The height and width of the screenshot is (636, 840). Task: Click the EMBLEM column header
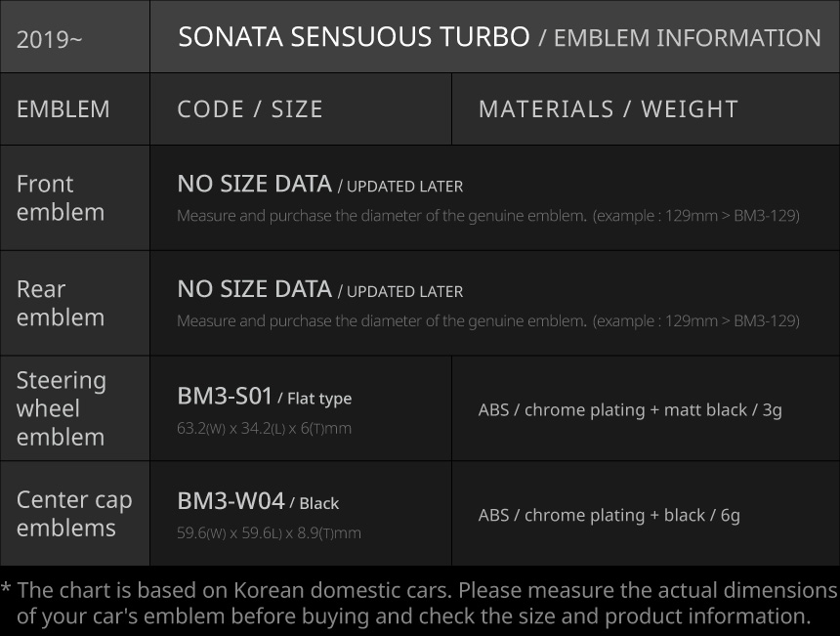[63, 109]
